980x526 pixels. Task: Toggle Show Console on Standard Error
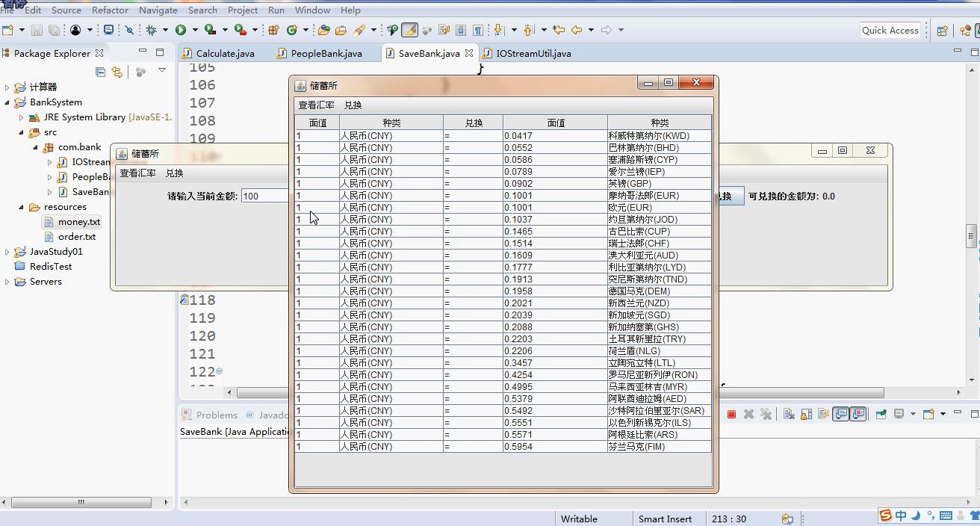click(858, 414)
